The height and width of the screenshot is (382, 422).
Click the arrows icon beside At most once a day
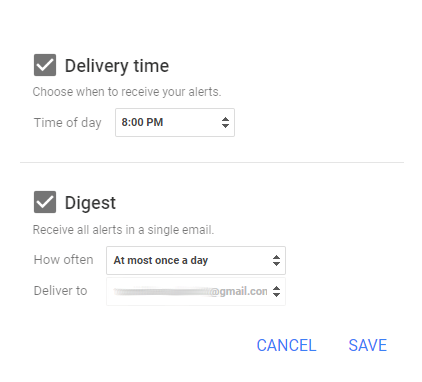(276, 260)
